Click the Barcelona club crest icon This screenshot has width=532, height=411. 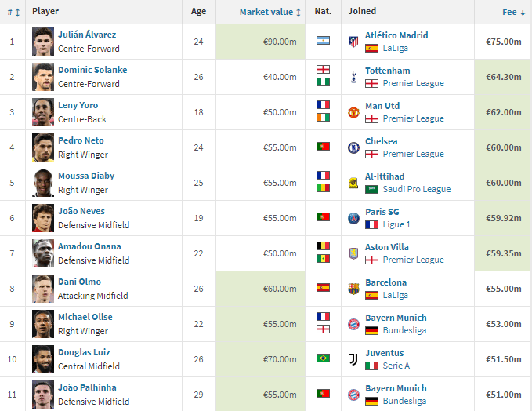point(353,289)
